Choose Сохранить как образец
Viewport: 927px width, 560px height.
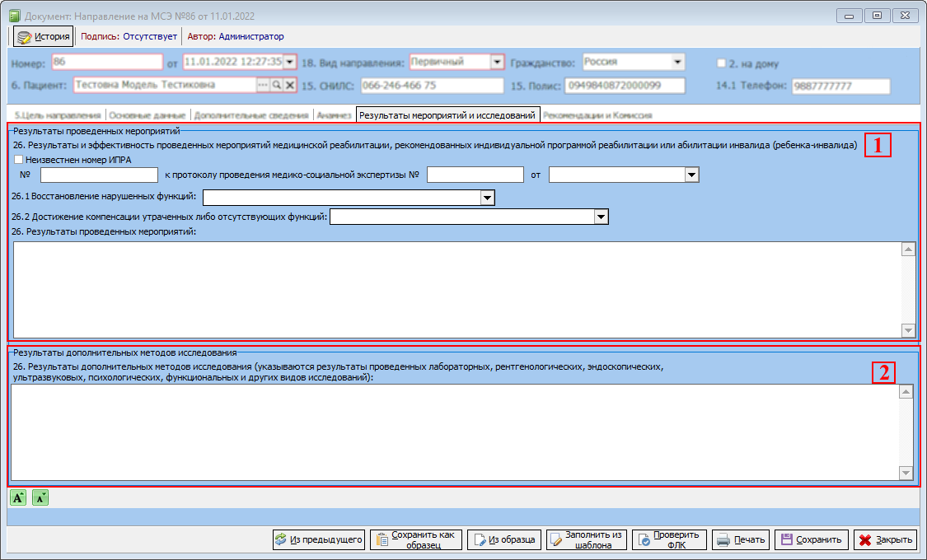tap(416, 540)
